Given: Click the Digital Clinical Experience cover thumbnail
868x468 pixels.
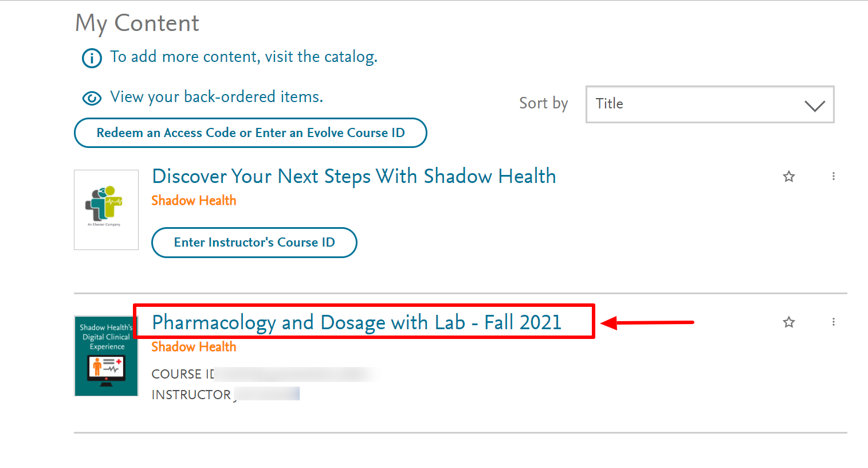Looking at the screenshot, I should [106, 356].
